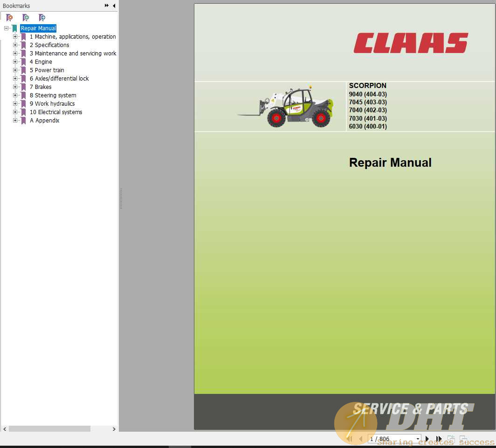Screen dimensions: 496x448
Task: Collapse the Bookmarks panel with left triangle
Action: coord(114,6)
